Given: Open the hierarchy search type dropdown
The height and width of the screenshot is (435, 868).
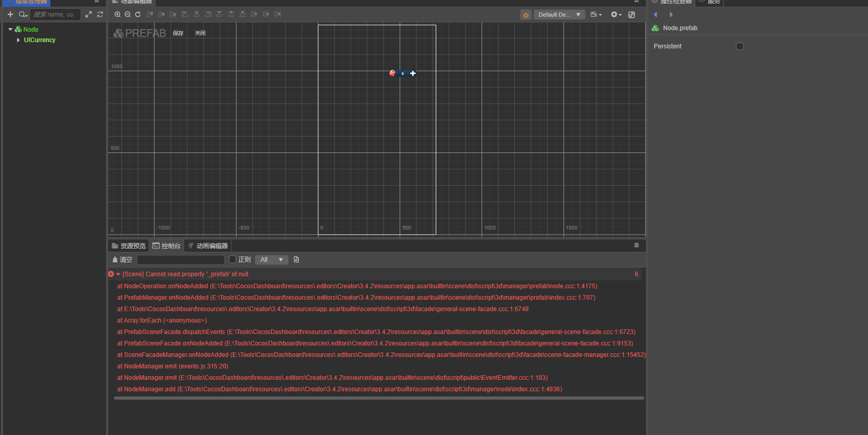Looking at the screenshot, I should 23,15.
